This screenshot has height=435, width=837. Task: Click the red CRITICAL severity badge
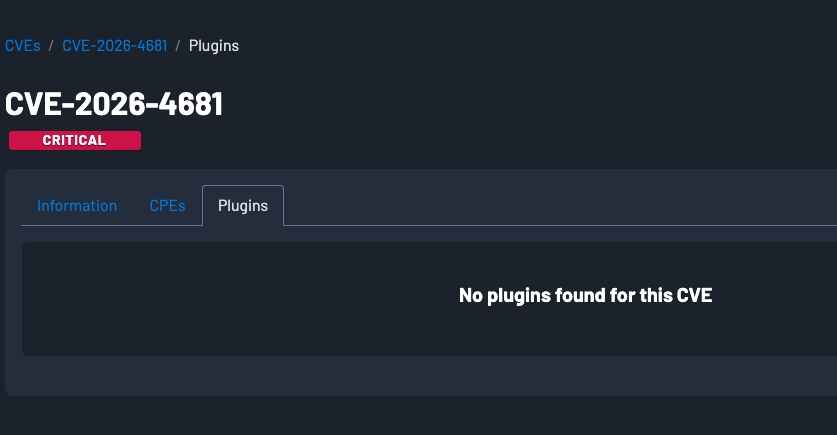click(75, 141)
